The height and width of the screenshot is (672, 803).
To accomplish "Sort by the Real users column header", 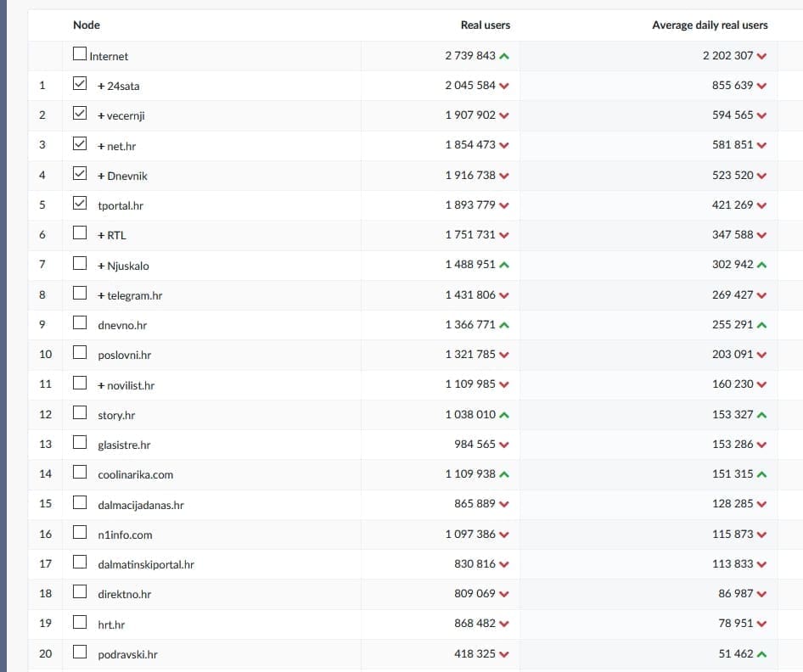I will pos(485,25).
